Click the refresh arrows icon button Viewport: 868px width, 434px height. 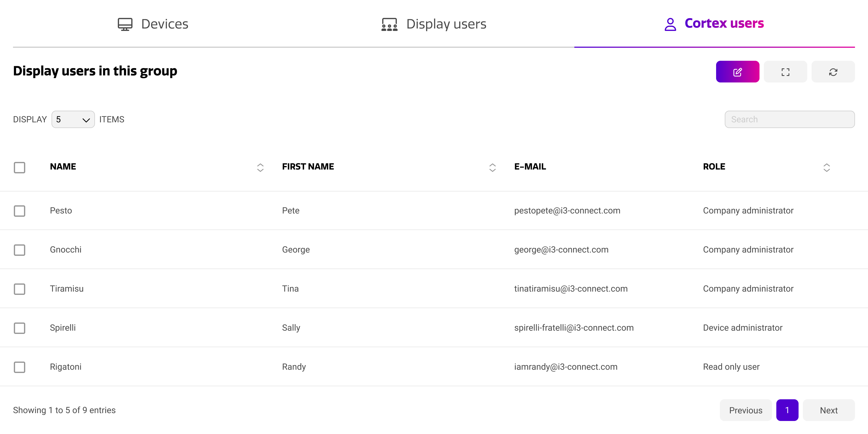click(x=833, y=72)
